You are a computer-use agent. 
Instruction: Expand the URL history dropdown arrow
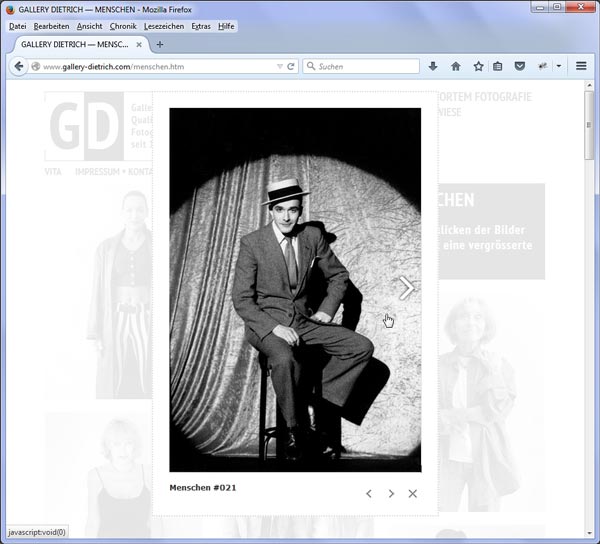(280, 66)
